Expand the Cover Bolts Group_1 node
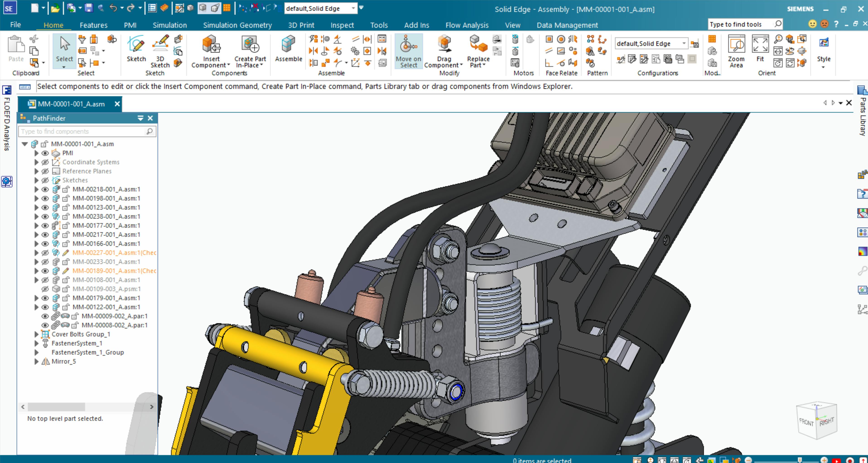This screenshot has height=463, width=868. pyautogui.click(x=36, y=334)
